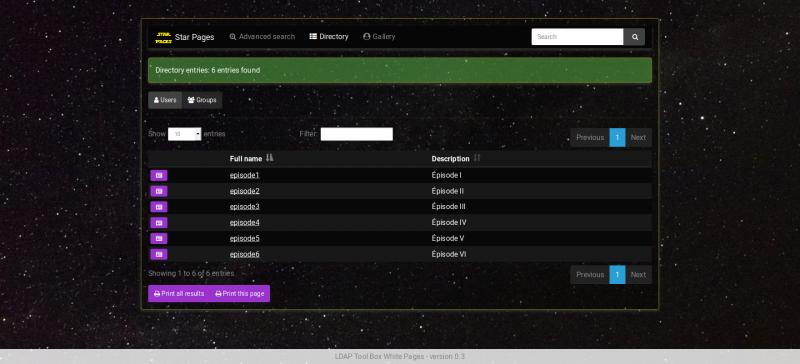Click the search magnifier button
This screenshot has height=364, width=800.
click(635, 37)
